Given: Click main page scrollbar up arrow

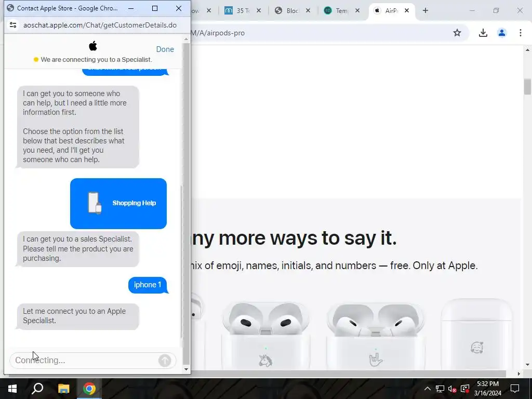Looking at the screenshot, I should [527, 50].
